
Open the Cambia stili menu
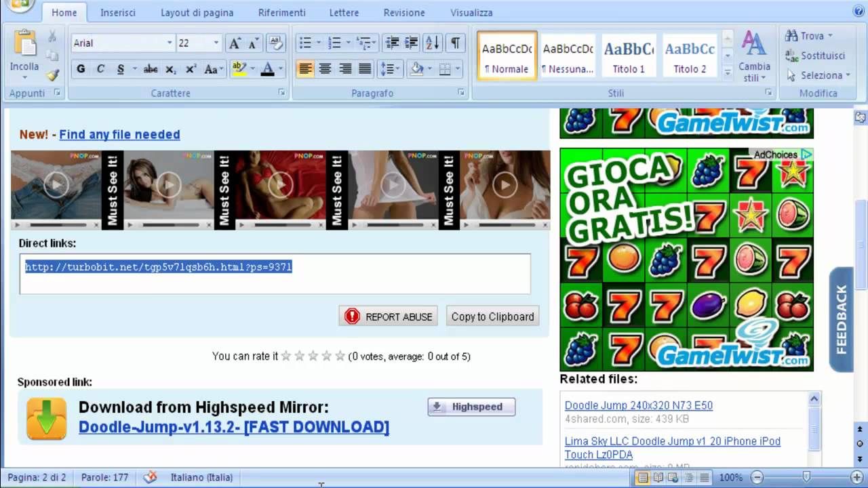pos(754,57)
